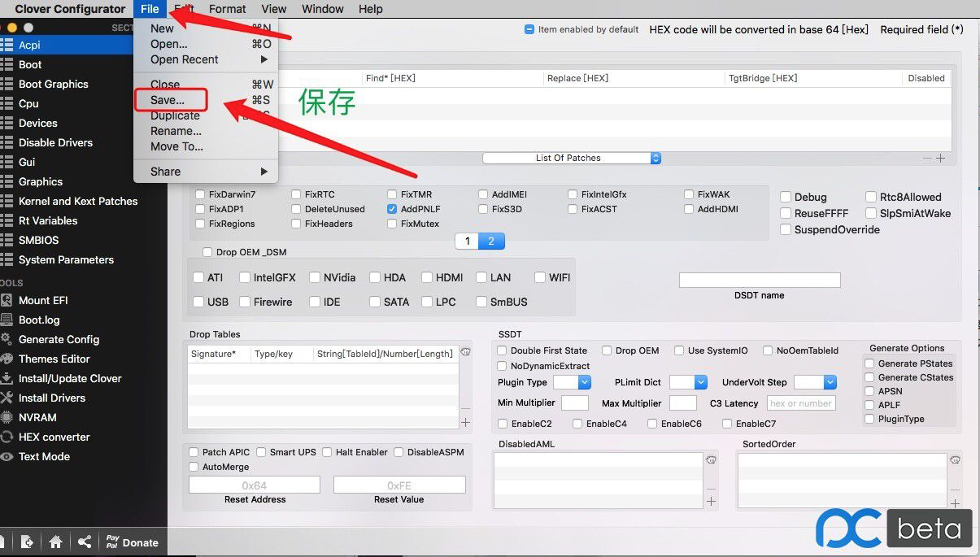Switch to page 1 of fixes
980x557 pixels.
467,242
